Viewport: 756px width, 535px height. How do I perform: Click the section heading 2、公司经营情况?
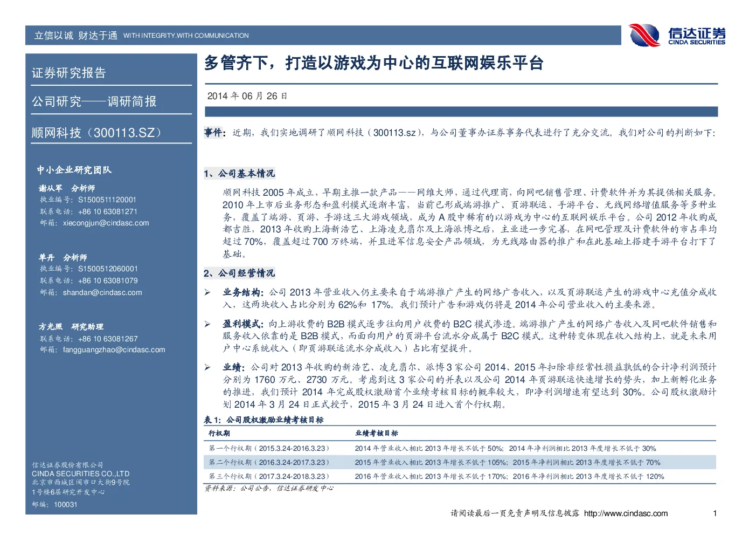(x=239, y=273)
